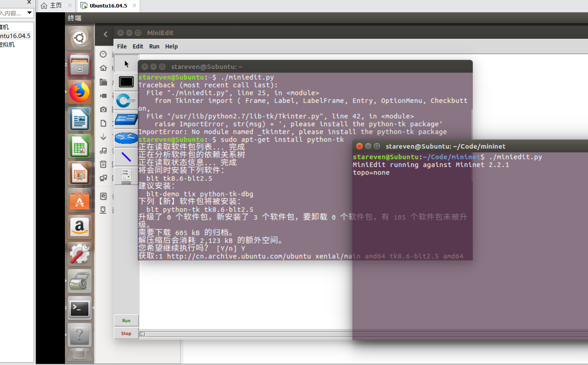Open Trash icon in file manager sidebar
Screen dimensions: 588x365
click(103, 164)
